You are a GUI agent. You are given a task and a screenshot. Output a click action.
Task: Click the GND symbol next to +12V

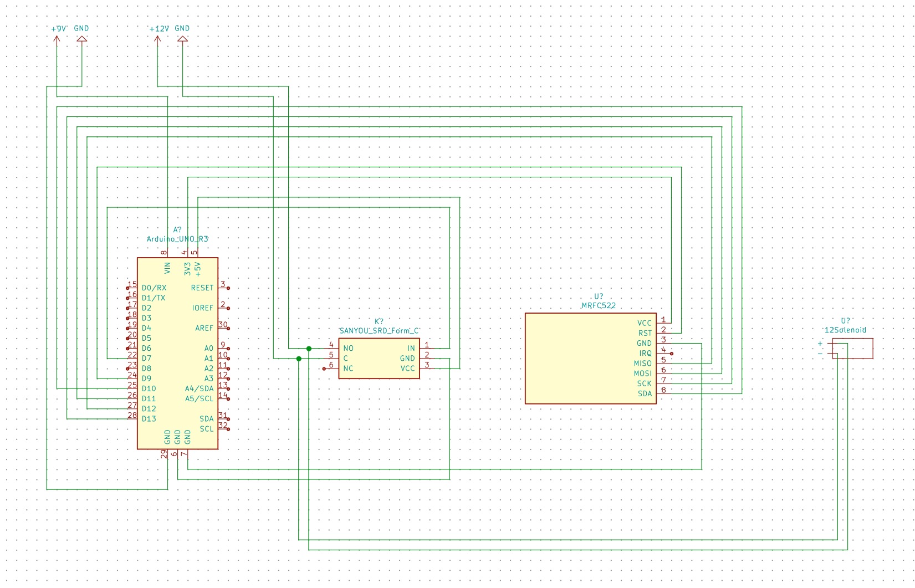point(182,39)
